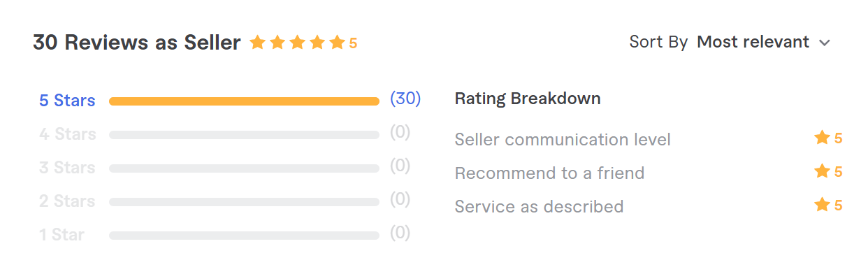Click the 2 Stars gray progress bar
Viewport: 868px width, 274px height.
(244, 202)
